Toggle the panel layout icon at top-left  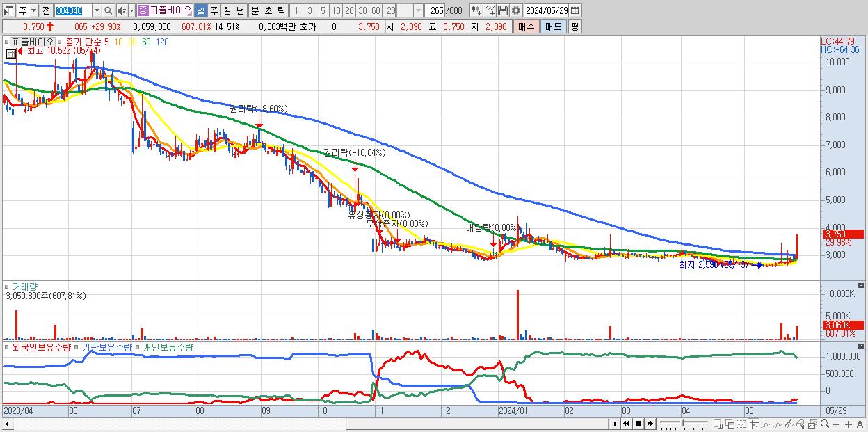9,10
